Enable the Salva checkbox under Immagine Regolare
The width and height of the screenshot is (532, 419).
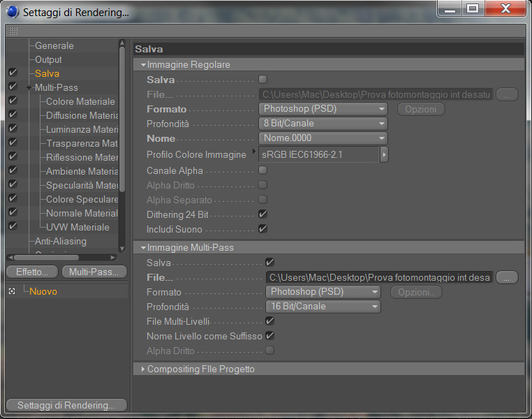263,80
